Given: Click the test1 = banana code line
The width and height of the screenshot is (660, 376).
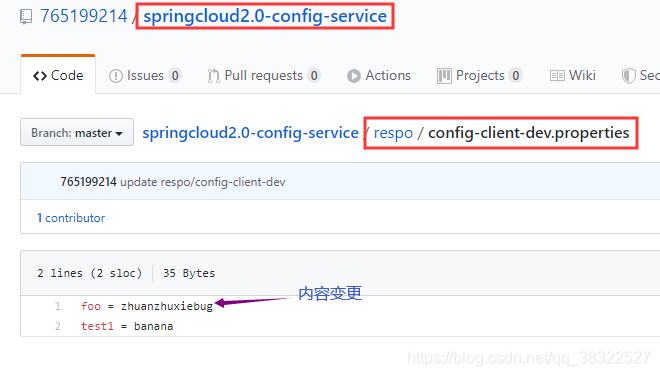Looking at the screenshot, I should coord(127,326).
